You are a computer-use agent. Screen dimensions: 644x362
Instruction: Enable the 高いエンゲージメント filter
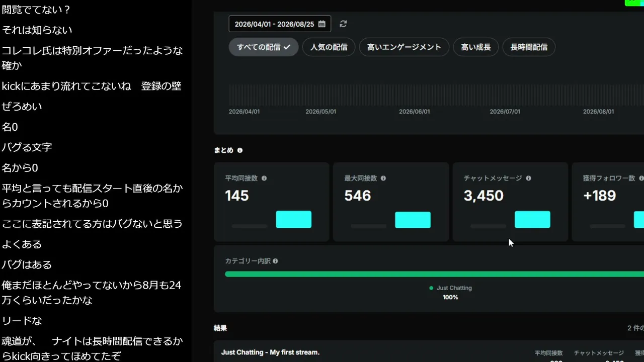404,47
